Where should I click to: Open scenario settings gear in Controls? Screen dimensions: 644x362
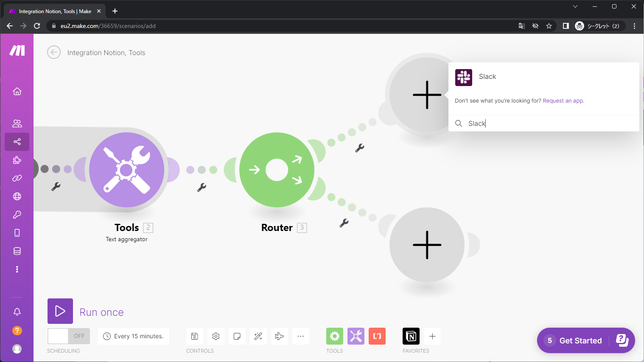tap(216, 336)
